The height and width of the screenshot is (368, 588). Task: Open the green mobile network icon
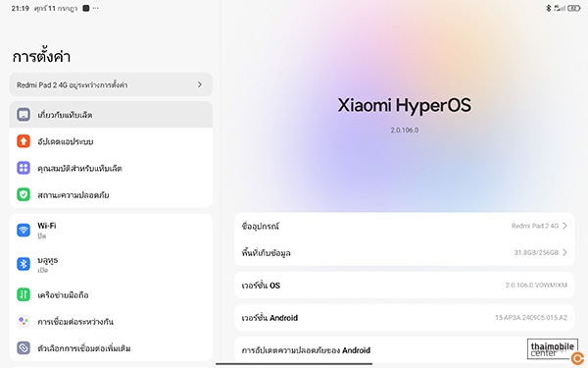[x=24, y=294]
